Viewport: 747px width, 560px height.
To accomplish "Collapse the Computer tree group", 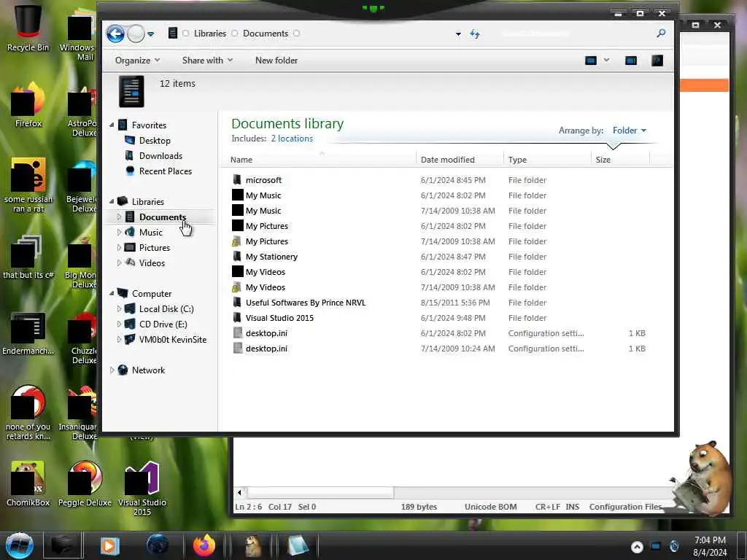I will (112, 294).
